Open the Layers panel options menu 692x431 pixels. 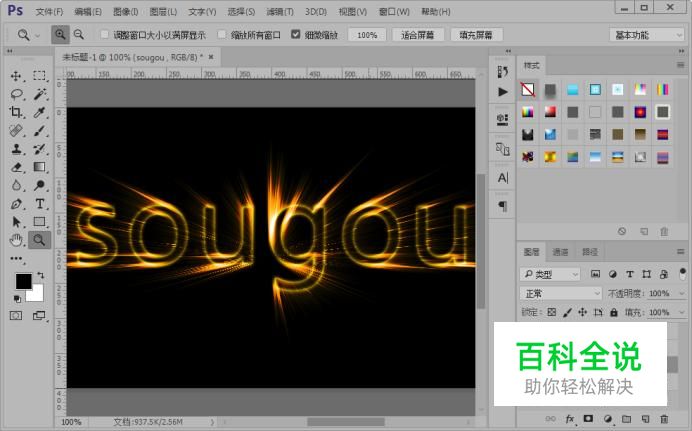click(680, 252)
